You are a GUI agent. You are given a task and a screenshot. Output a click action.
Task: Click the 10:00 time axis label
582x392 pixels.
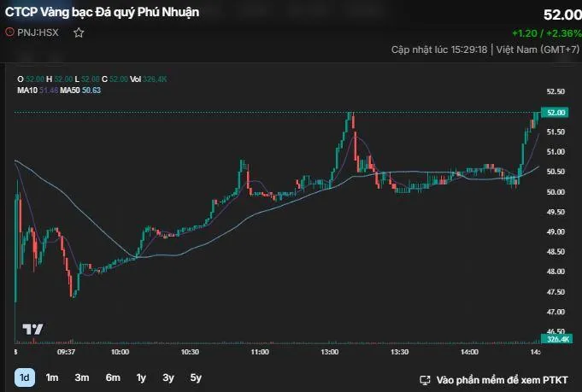(121, 352)
